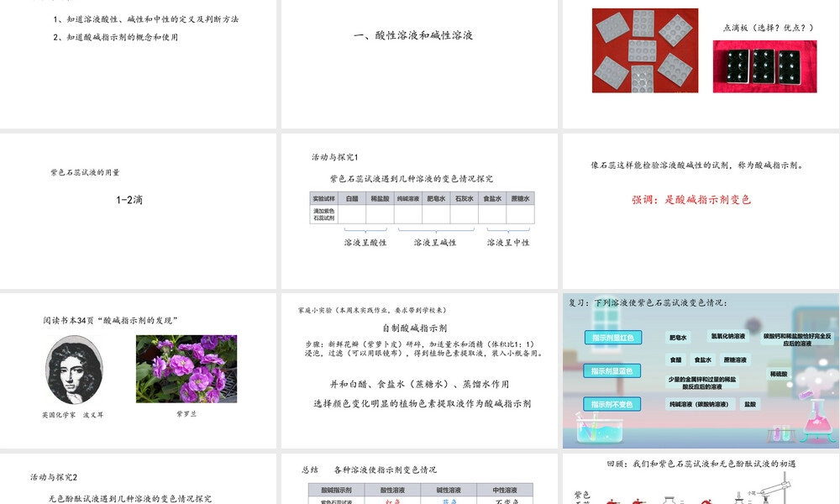Open the 回顾 slide about litmus and phenolphthalein
840x504 pixels.
coord(701,479)
